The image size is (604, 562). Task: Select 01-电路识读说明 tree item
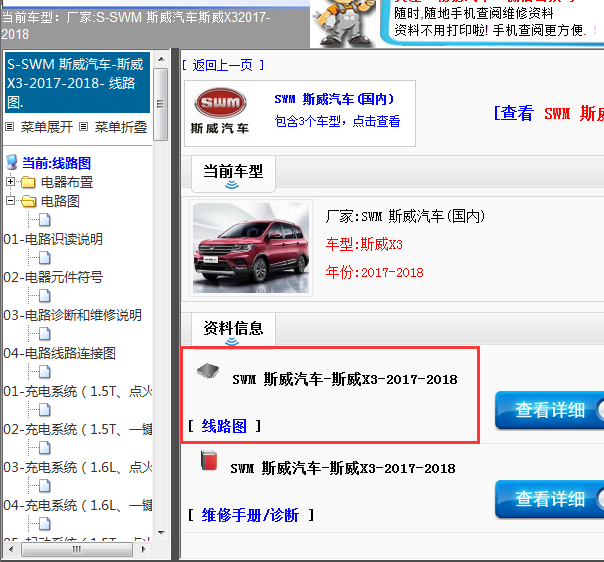53,239
